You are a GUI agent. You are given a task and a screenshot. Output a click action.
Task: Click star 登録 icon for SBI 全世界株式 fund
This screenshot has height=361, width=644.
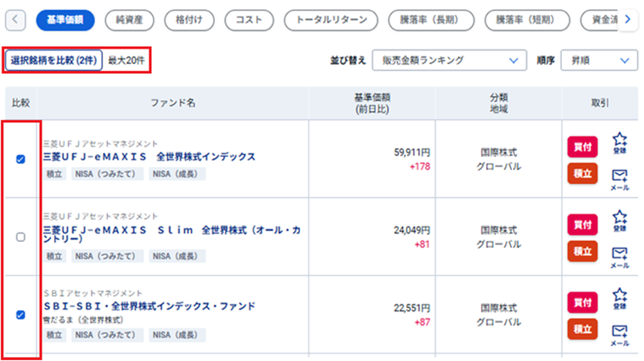coord(619,297)
